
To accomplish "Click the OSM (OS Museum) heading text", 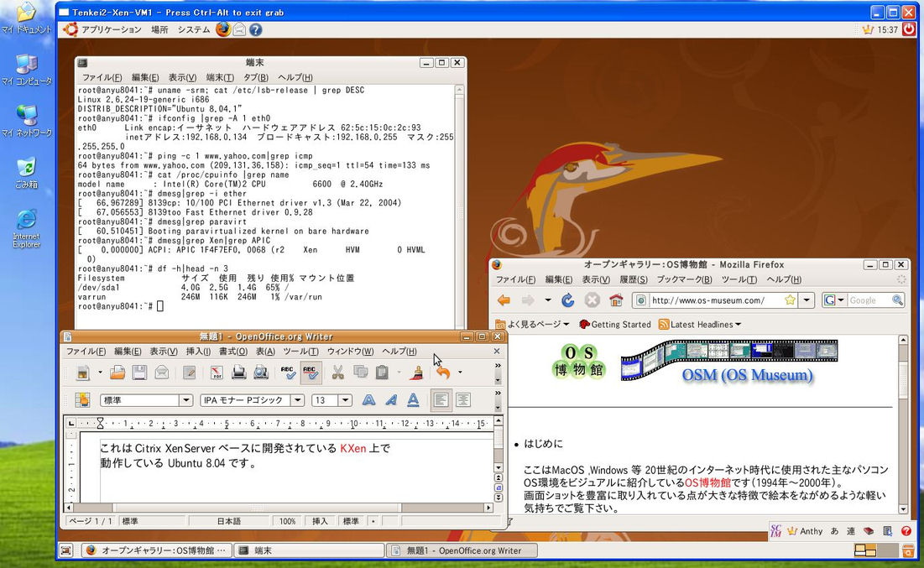I will 747,375.
